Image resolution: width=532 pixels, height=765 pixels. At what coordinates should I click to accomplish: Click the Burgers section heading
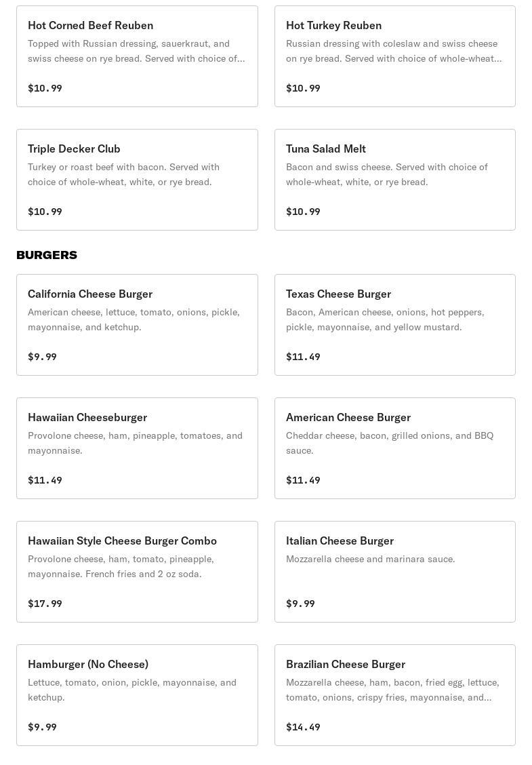47,255
